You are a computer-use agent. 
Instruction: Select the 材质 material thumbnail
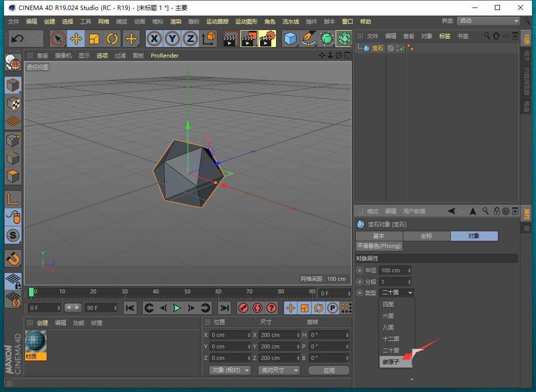point(36,345)
